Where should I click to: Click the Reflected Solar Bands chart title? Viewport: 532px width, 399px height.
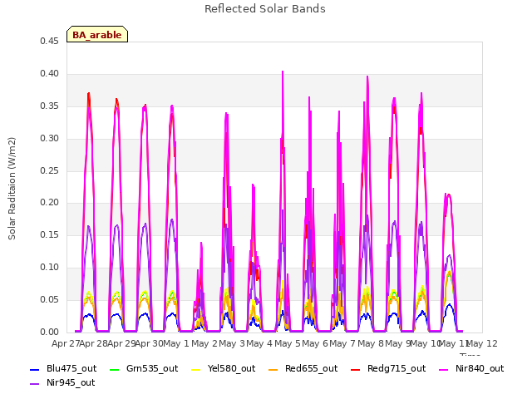tap(265, 9)
